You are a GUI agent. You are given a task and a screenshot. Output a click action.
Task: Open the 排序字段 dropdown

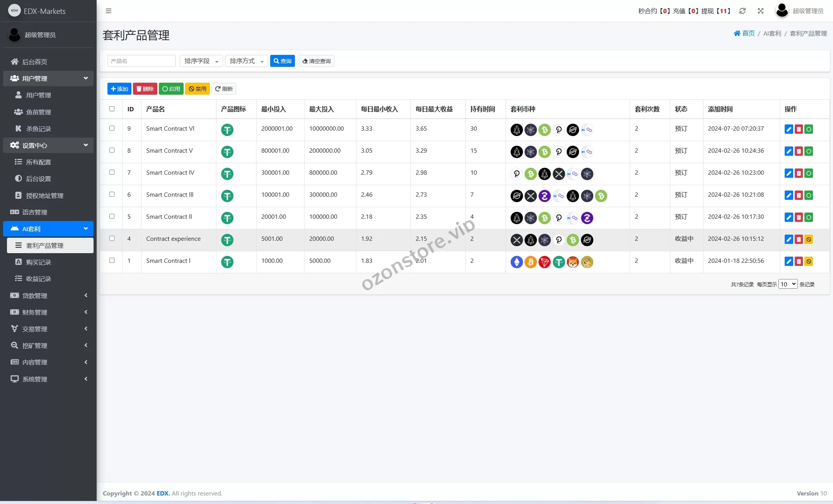201,61
